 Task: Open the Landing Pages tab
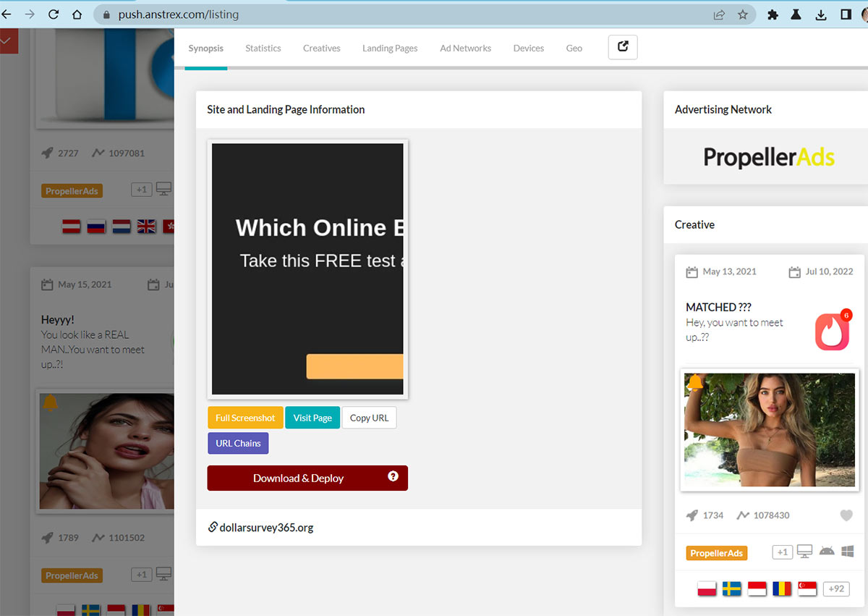coord(390,48)
